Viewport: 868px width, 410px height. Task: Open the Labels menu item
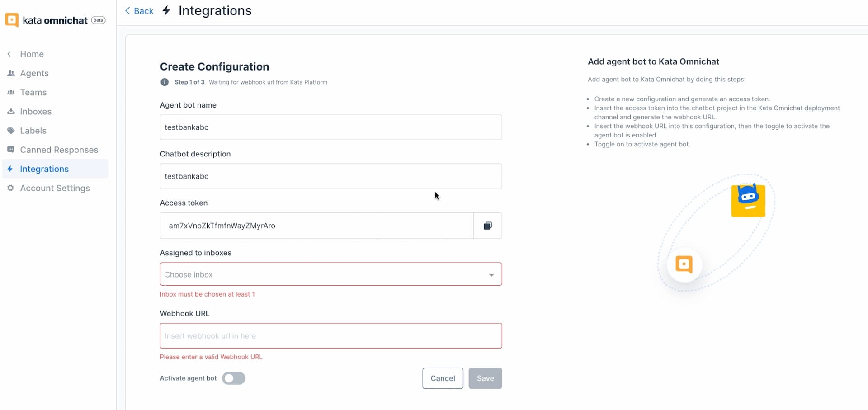(33, 130)
